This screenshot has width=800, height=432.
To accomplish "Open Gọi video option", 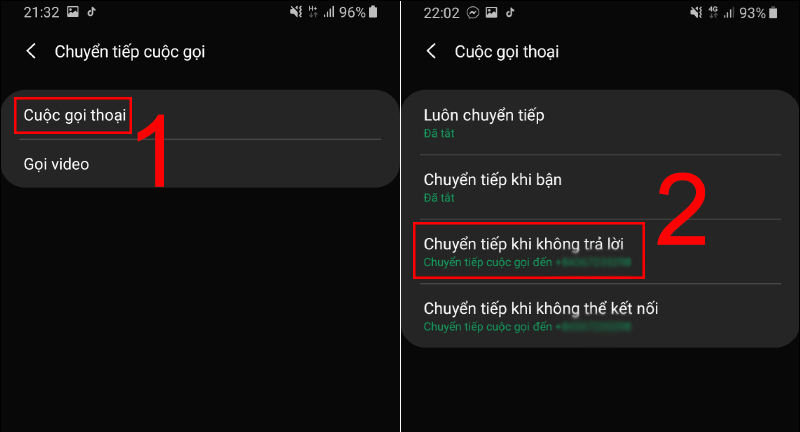I will click(200, 164).
